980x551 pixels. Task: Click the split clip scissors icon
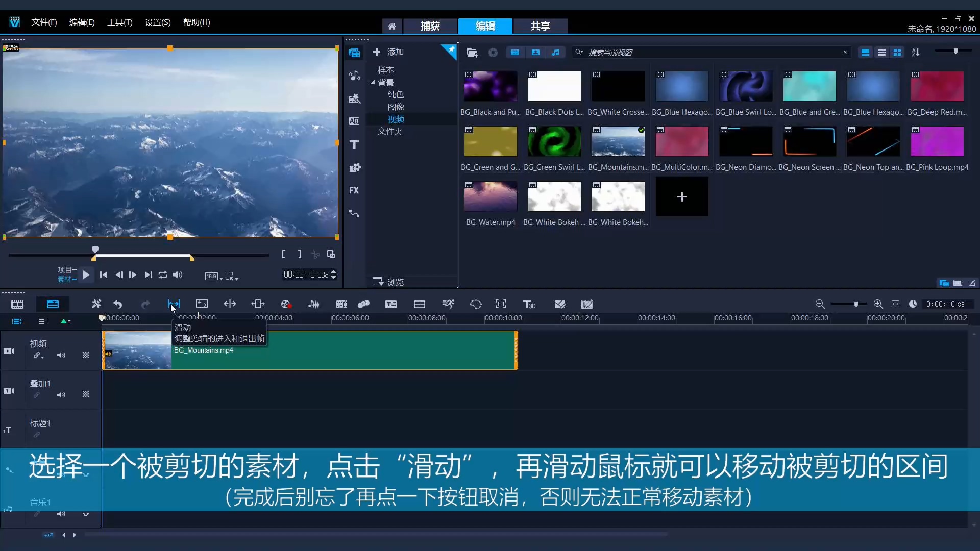click(x=315, y=254)
